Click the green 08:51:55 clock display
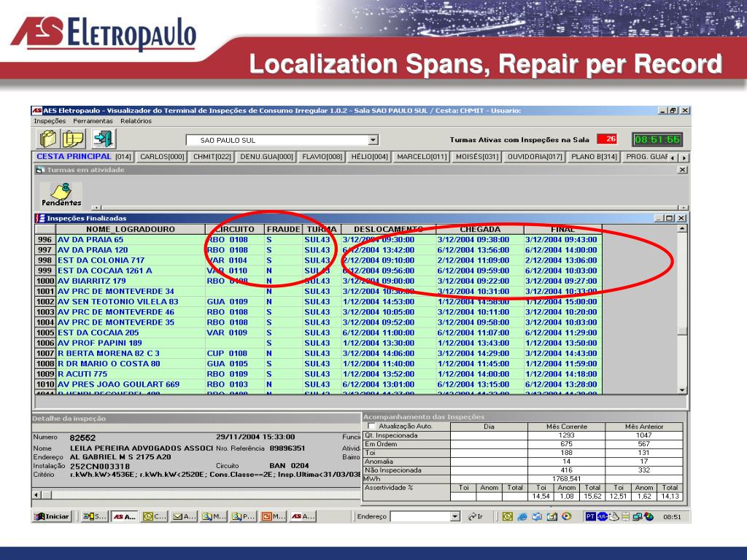The width and height of the screenshot is (747, 560). tap(657, 139)
